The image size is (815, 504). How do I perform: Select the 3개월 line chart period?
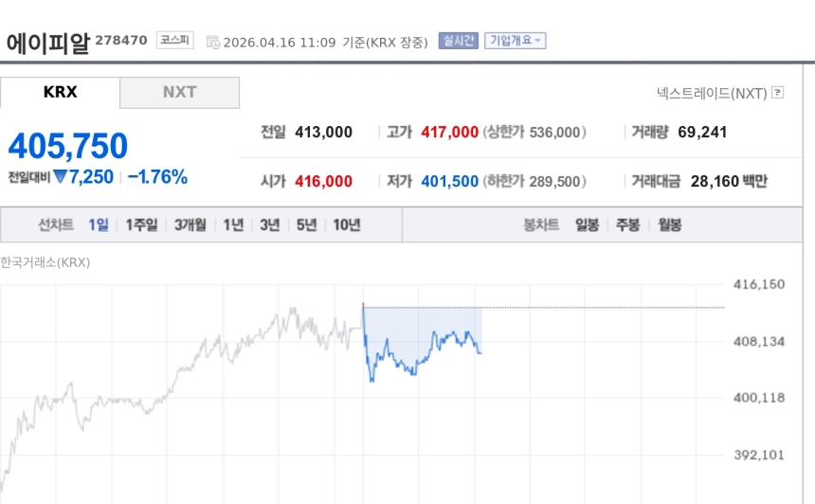click(190, 225)
